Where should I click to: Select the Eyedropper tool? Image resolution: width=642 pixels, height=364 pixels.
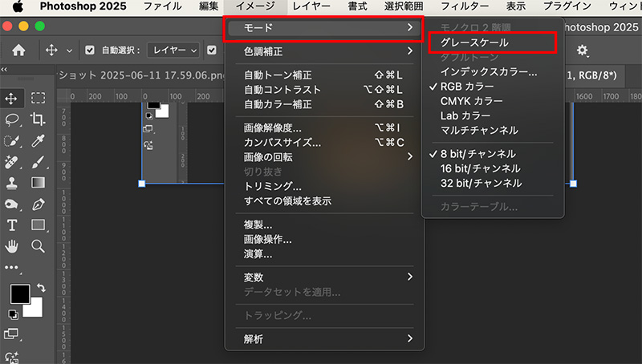[x=38, y=141]
